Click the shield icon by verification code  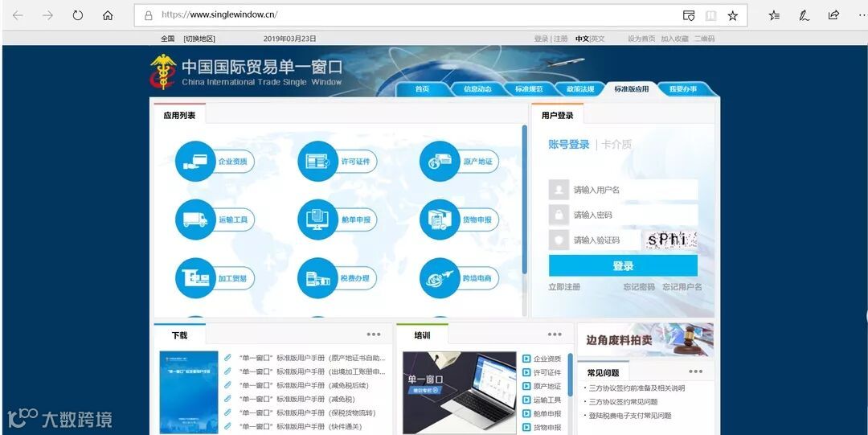[x=559, y=240]
